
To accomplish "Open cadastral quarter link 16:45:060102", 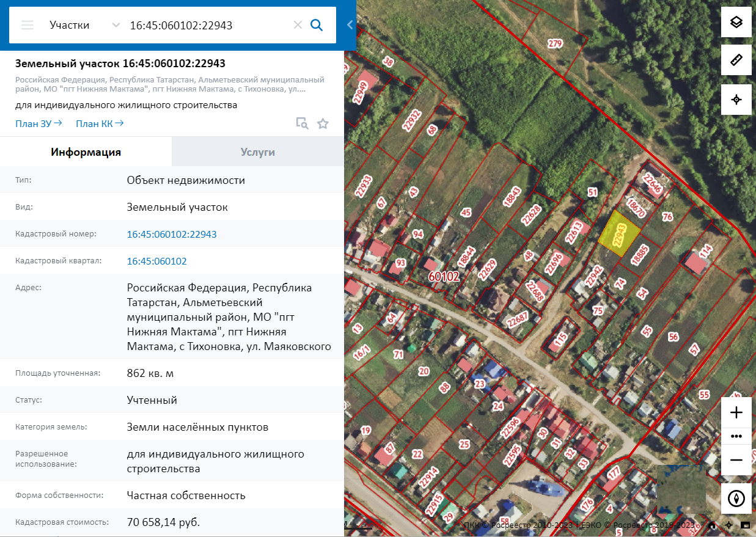I will [x=157, y=261].
